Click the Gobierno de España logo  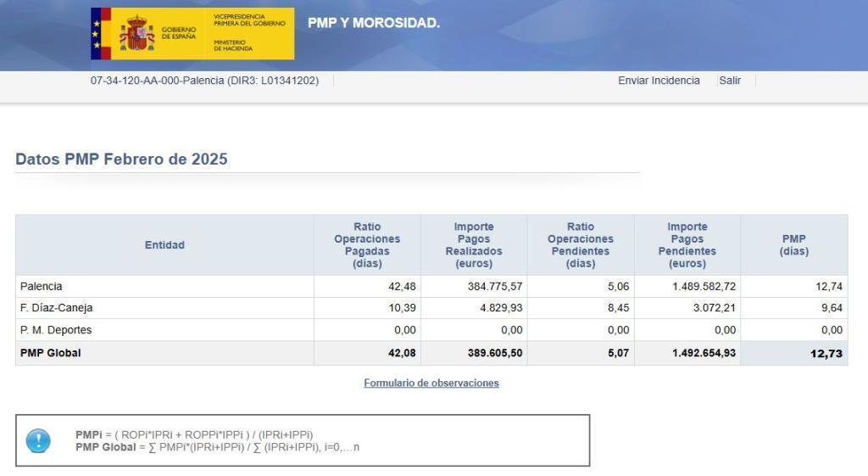coord(192,34)
